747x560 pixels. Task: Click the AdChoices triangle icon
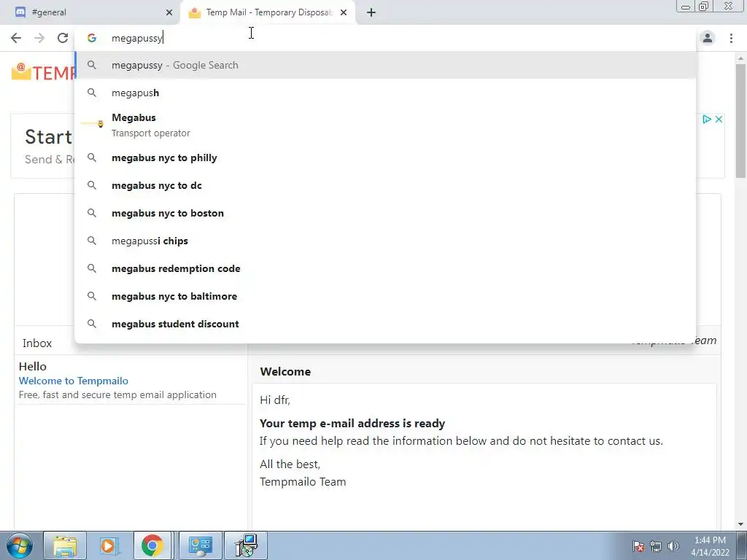click(707, 119)
